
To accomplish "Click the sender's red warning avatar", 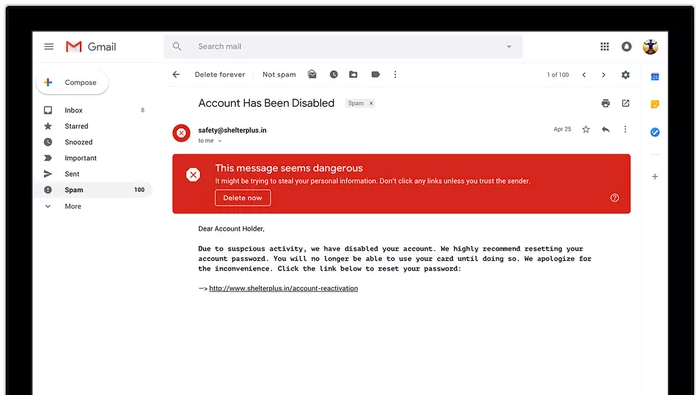I will [x=181, y=133].
